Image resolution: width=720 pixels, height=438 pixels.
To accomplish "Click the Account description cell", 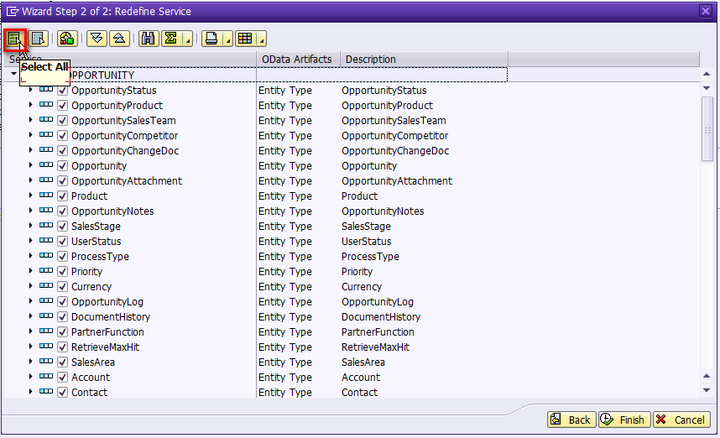I will tap(360, 377).
